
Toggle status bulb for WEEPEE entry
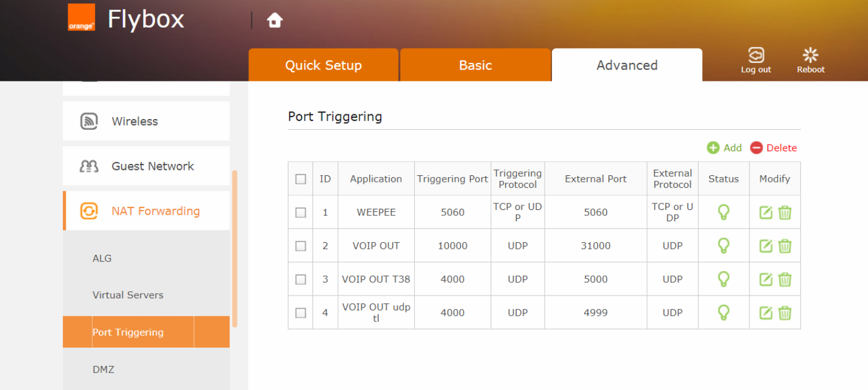[x=723, y=212]
